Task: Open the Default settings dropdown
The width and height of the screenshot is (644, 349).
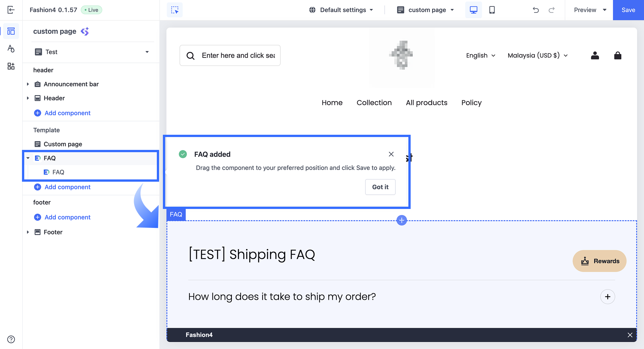Action: tap(341, 10)
